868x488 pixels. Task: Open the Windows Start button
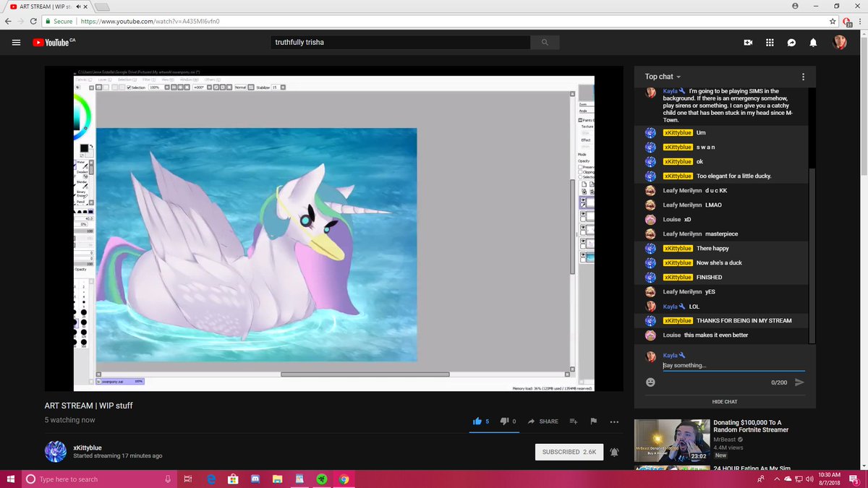(10, 479)
